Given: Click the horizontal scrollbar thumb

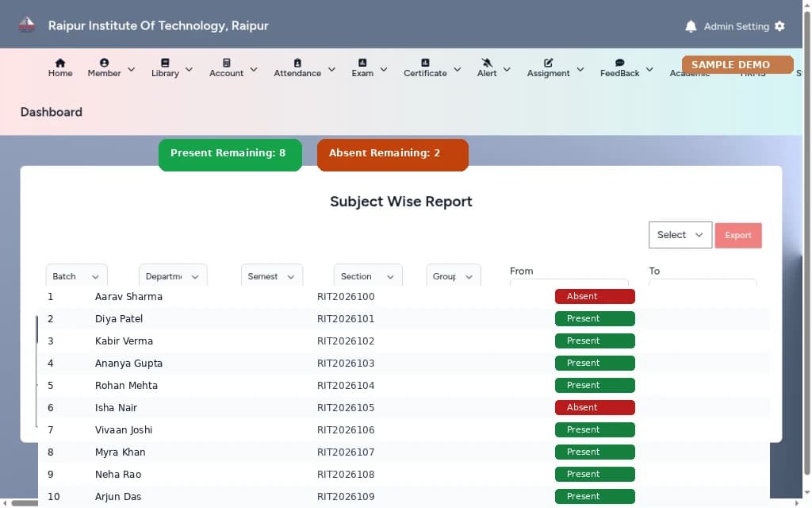Looking at the screenshot, I should [x=25, y=502].
